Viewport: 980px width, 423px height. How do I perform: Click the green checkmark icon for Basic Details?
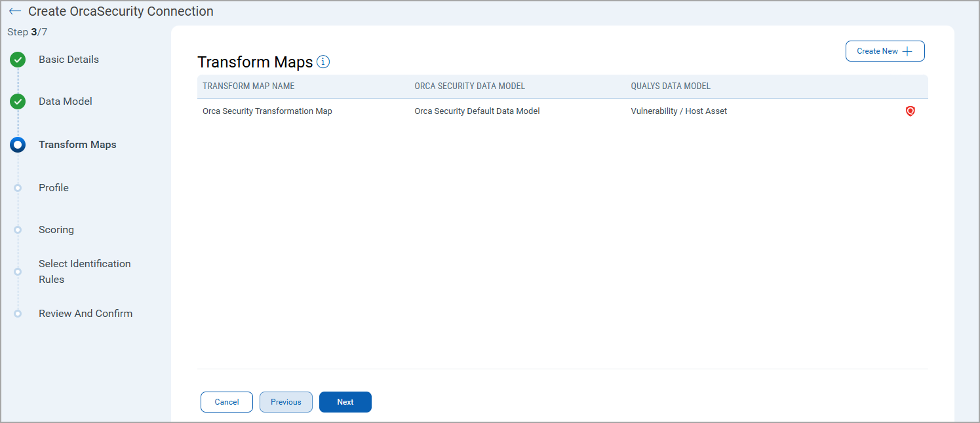[18, 60]
